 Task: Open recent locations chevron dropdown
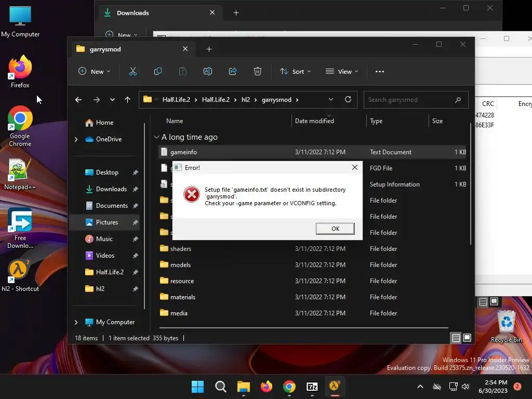point(112,100)
